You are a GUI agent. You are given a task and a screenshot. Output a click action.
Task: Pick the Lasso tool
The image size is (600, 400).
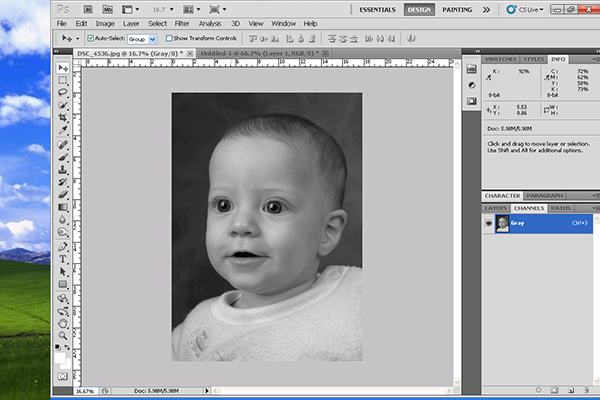coord(62,92)
